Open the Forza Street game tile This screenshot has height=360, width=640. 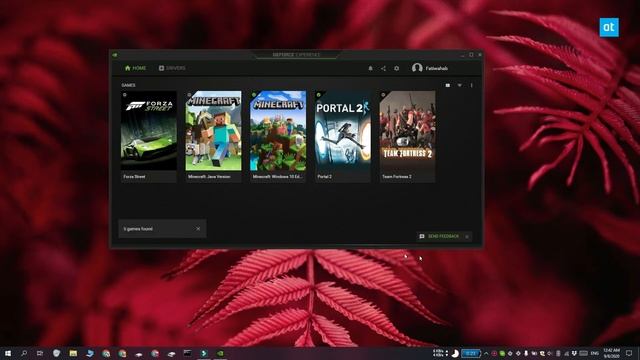pyautogui.click(x=149, y=136)
